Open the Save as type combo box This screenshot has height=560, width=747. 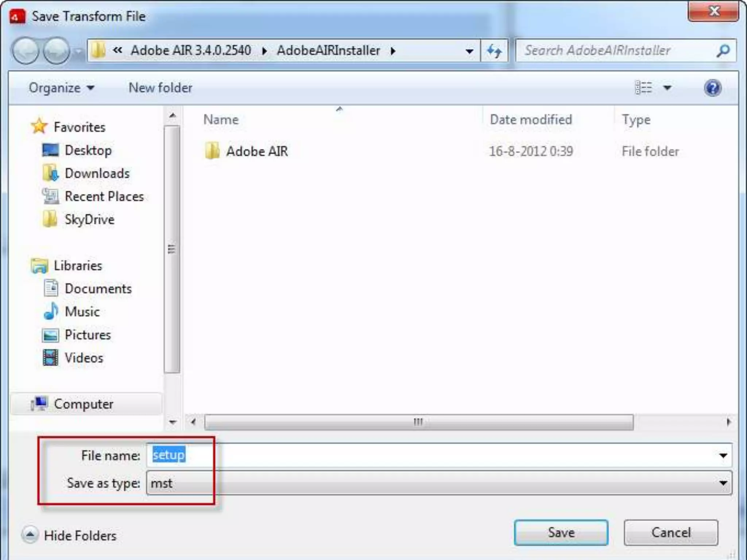point(439,483)
